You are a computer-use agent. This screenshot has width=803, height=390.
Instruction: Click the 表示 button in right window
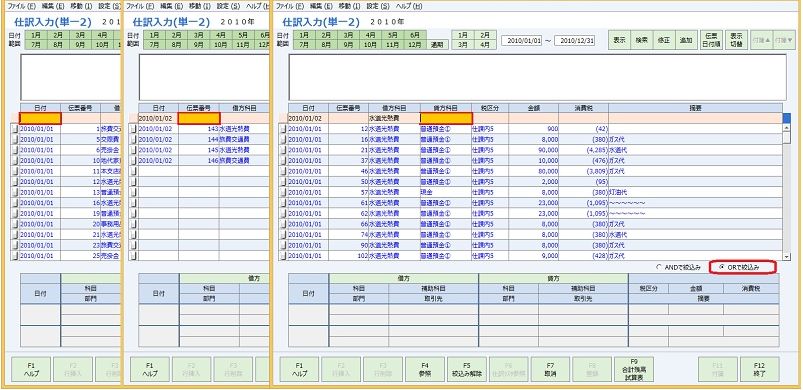619,40
